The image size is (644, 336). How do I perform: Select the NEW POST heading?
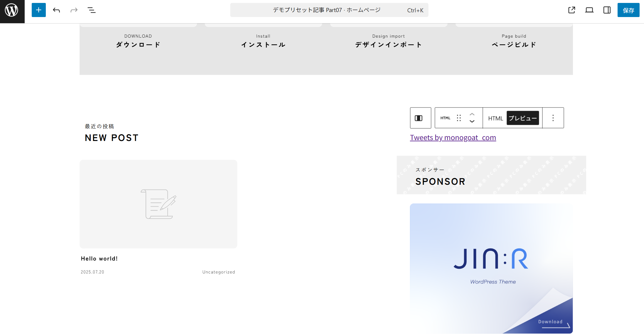[112, 138]
